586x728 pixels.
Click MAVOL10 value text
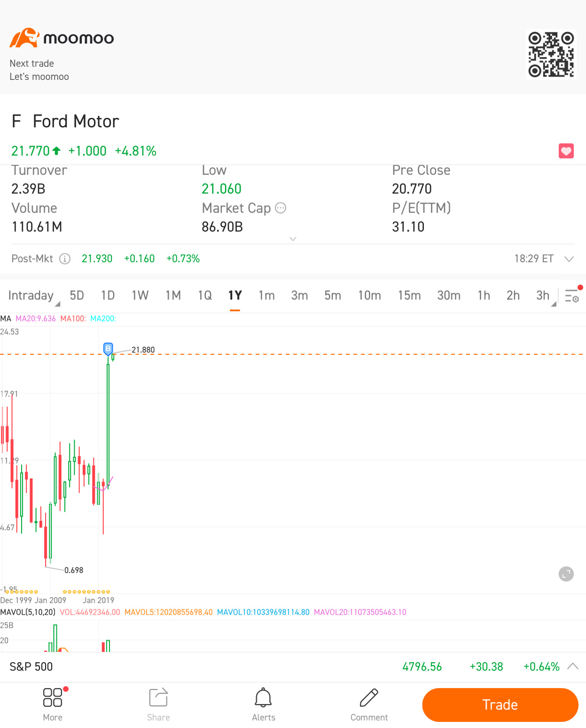(263, 612)
